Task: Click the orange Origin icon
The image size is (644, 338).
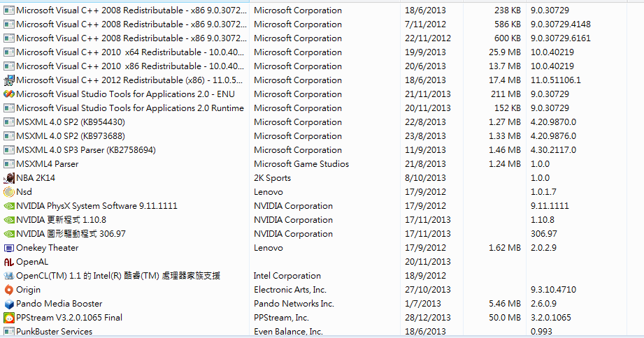Action: coord(8,290)
